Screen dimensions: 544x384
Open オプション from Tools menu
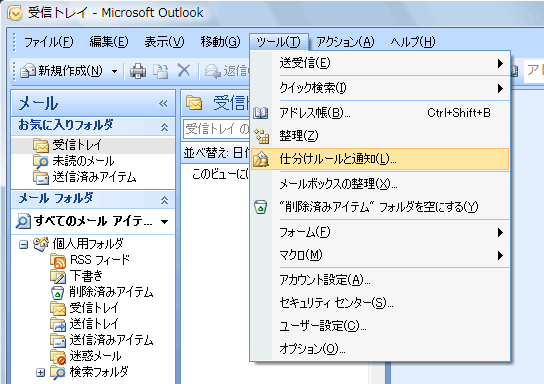(381, 349)
